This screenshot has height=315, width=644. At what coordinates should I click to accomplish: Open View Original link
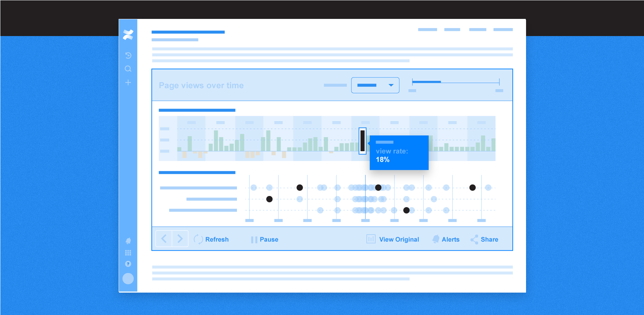coord(393,239)
